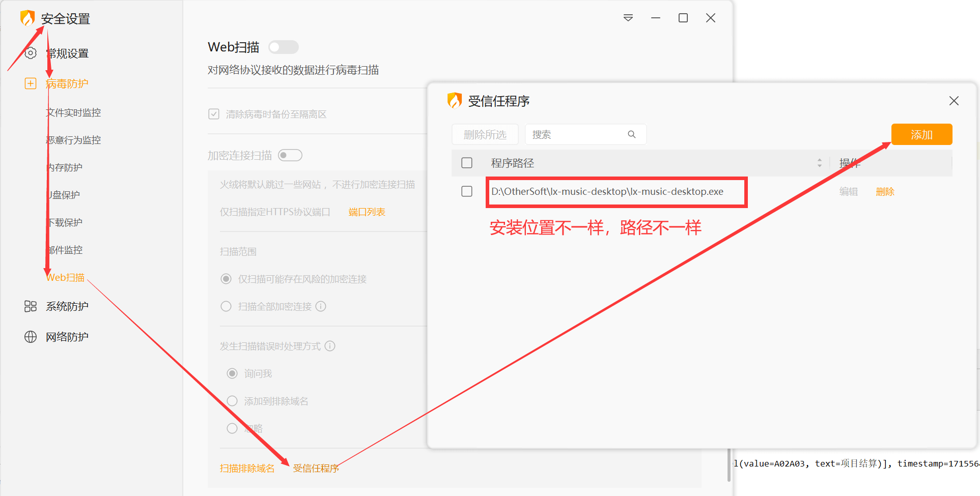Switch to Web扫描 in the sidebar

tap(65, 277)
